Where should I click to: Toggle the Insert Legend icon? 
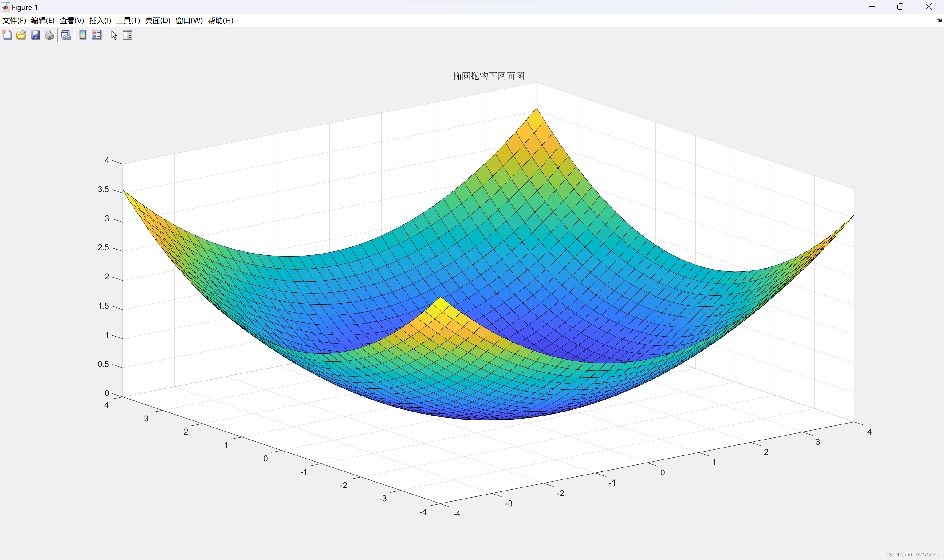96,35
